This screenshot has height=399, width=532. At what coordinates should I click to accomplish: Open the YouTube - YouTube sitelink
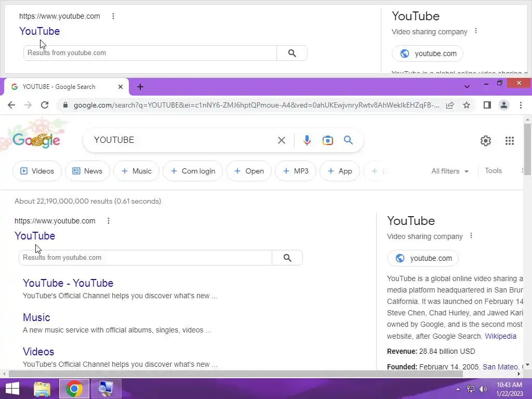(x=68, y=283)
